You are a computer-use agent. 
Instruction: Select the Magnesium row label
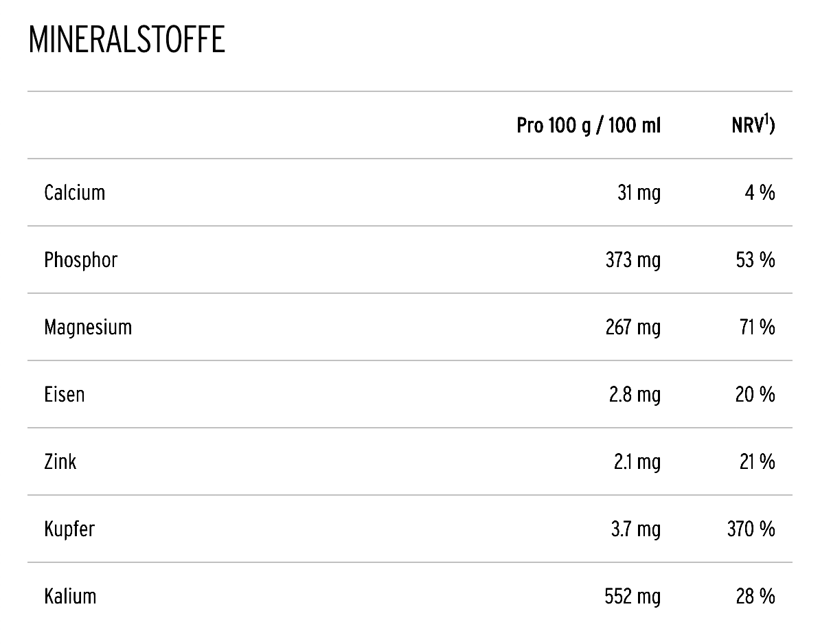point(88,327)
